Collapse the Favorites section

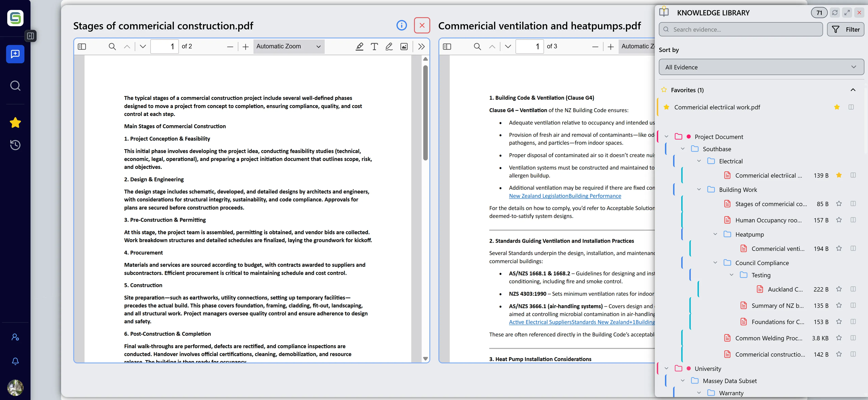click(853, 89)
